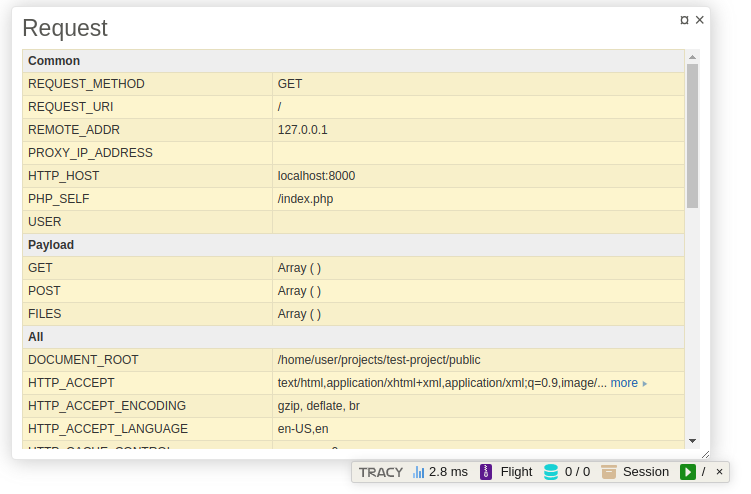Click the scrollbar down arrow

tap(692, 440)
